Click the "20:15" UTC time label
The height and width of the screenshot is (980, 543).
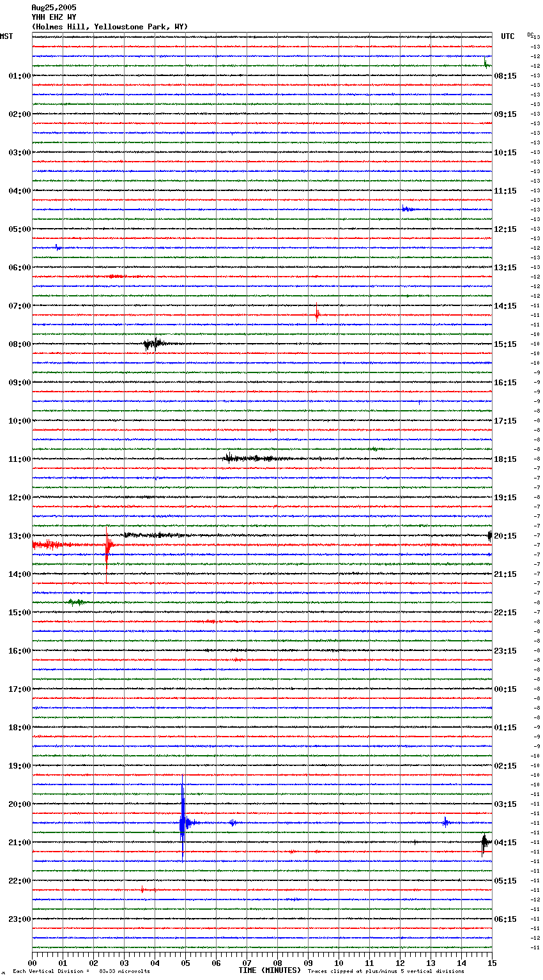coord(505,536)
